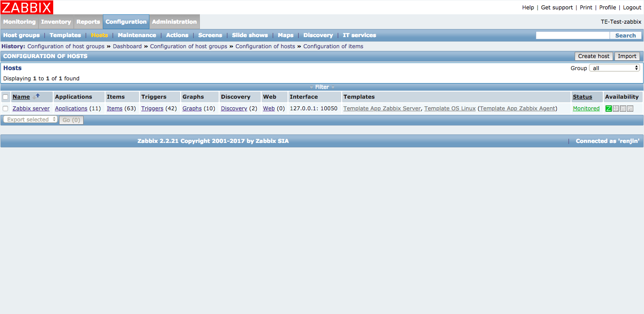The image size is (644, 314).
Task: Click the Zabbix 2.2.21 copyright footer text
Action: coord(213,141)
